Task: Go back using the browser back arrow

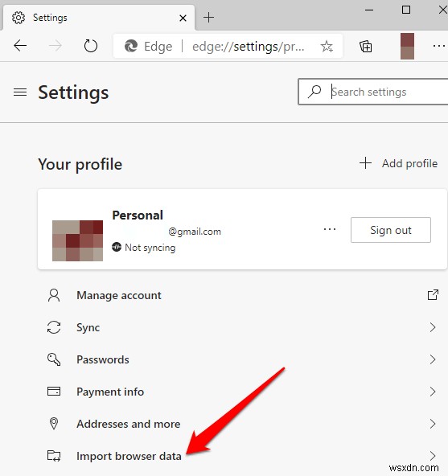Action: pos(20,46)
